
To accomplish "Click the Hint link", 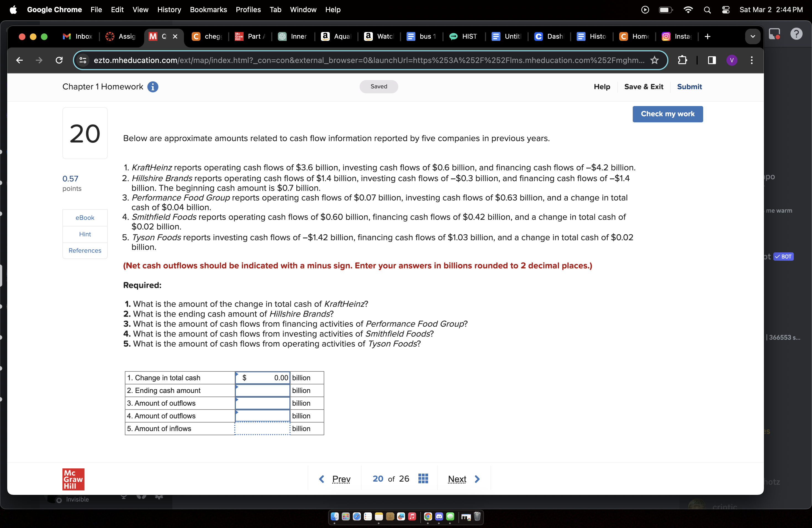I will click(85, 234).
